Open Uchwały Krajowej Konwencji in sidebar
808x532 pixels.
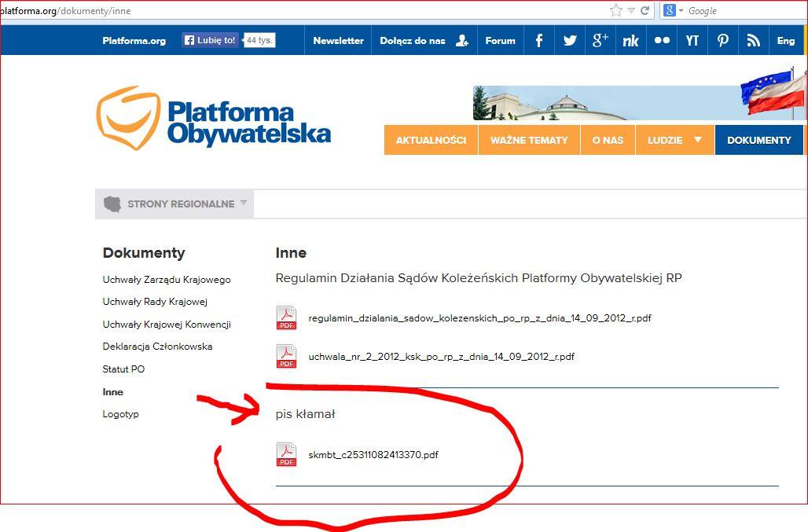click(x=167, y=325)
